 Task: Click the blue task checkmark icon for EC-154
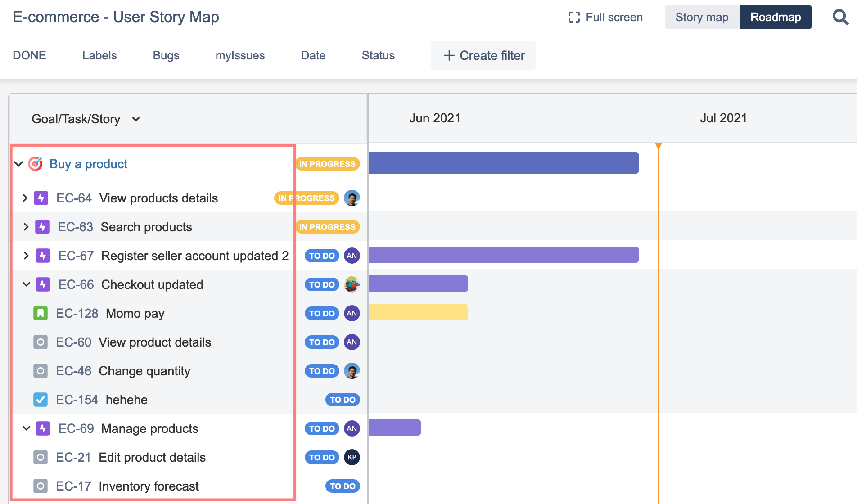41,400
